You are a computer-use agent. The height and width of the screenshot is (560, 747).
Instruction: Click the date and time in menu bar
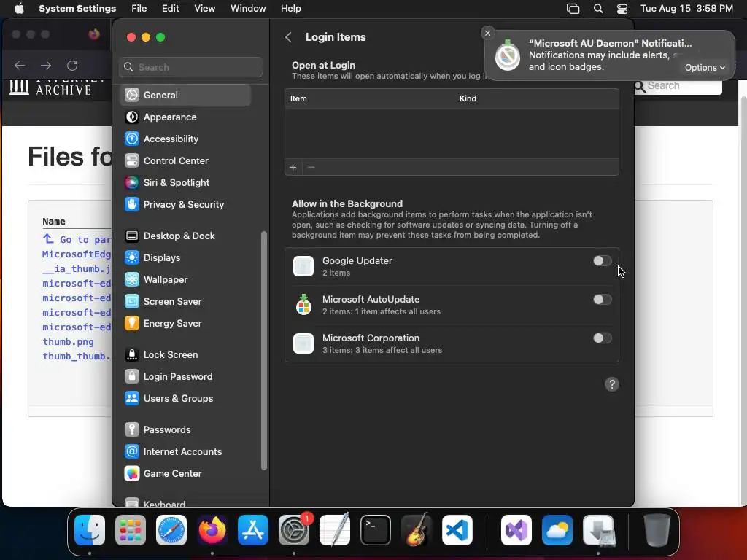click(686, 9)
